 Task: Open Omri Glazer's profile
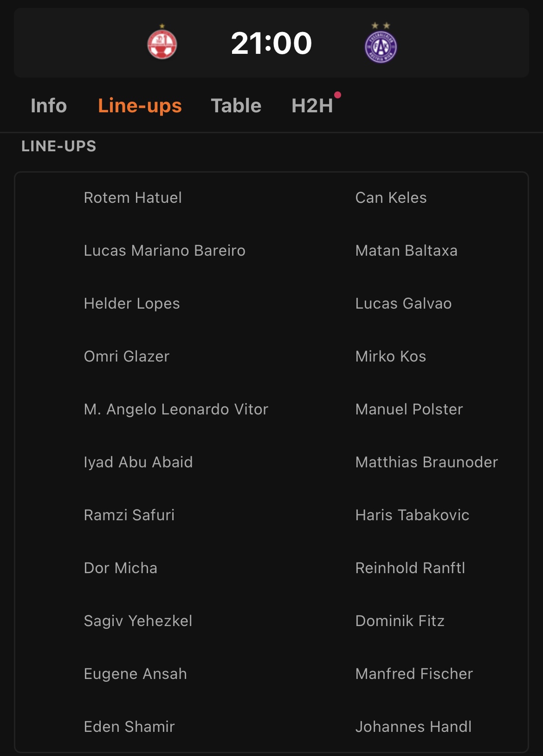pos(127,356)
